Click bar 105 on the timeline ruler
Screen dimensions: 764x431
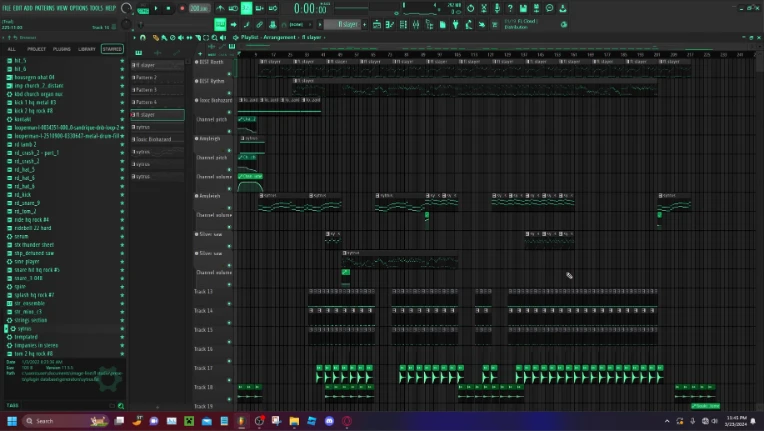point(457,55)
